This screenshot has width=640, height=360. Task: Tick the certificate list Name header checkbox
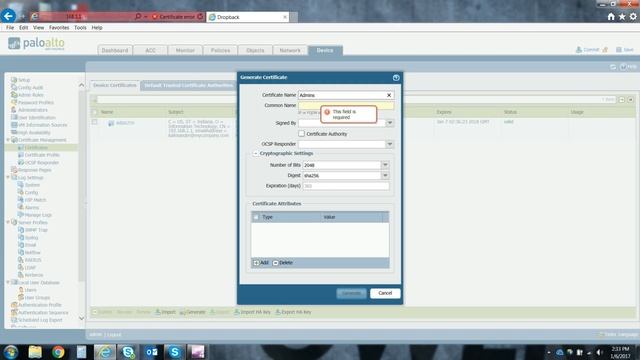(x=95, y=112)
